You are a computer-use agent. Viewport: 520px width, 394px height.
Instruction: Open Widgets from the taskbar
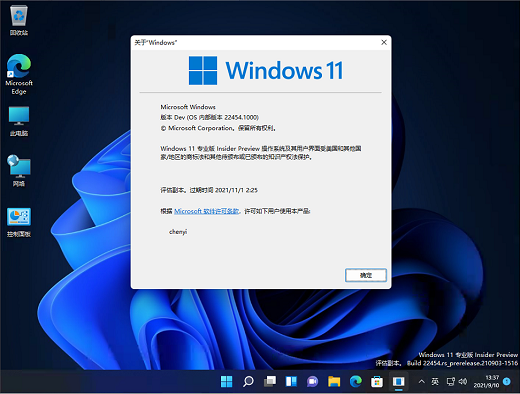[291, 381]
